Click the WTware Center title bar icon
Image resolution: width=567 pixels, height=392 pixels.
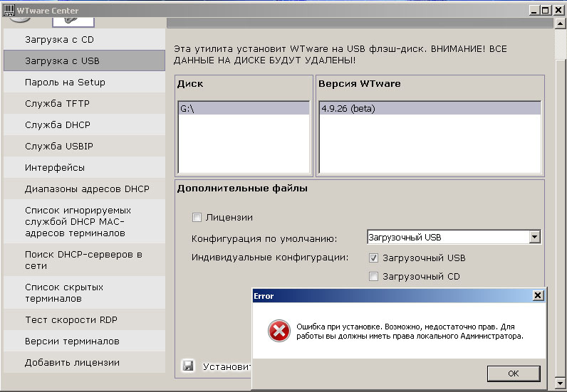pos(9,11)
